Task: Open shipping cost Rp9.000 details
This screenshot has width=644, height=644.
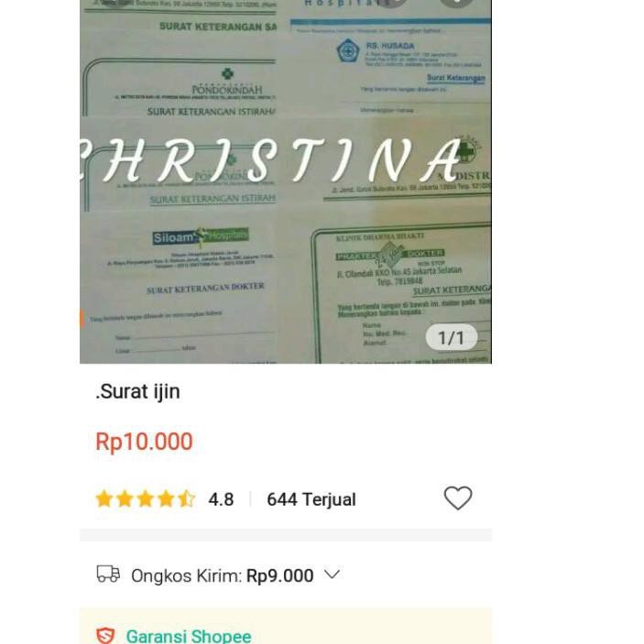Action: coord(279,575)
